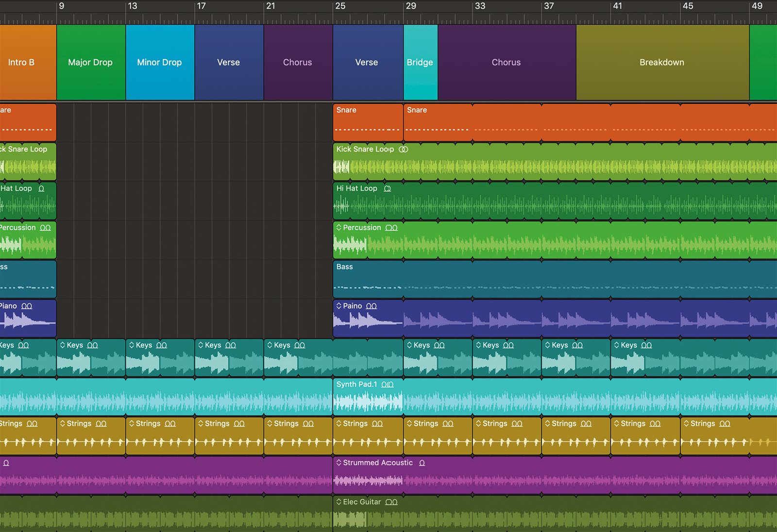Select the Verse marker at bar 17

(229, 62)
